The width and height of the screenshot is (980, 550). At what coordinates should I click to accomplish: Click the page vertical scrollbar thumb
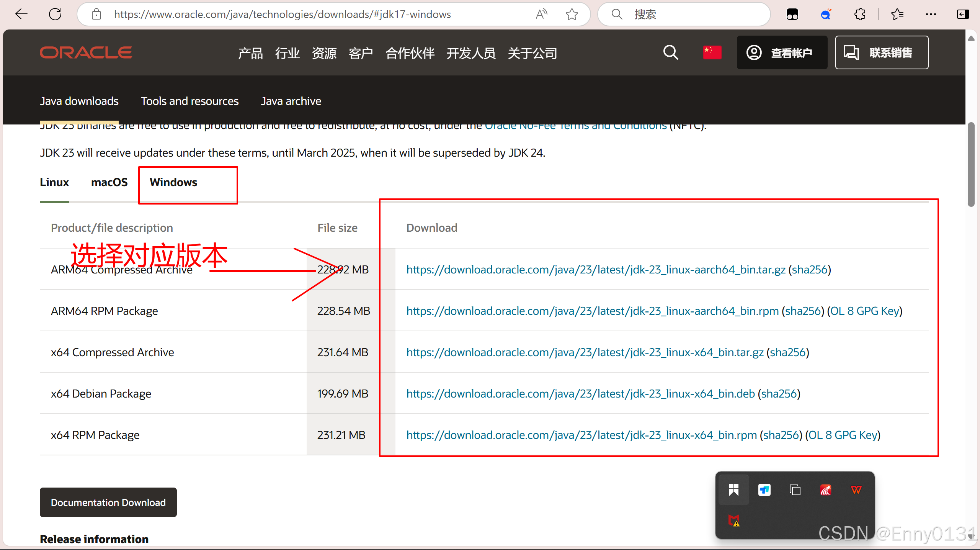pos(971,165)
